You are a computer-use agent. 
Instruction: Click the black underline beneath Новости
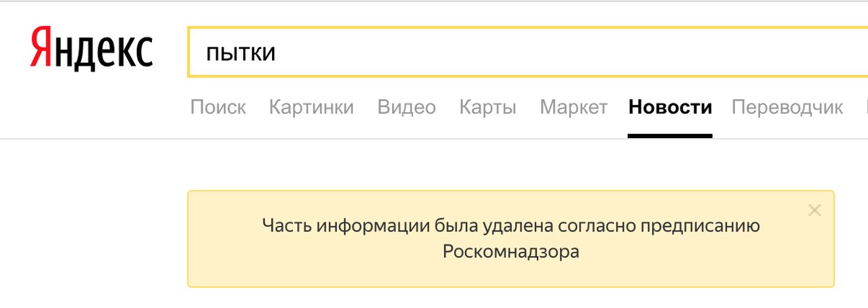670,135
